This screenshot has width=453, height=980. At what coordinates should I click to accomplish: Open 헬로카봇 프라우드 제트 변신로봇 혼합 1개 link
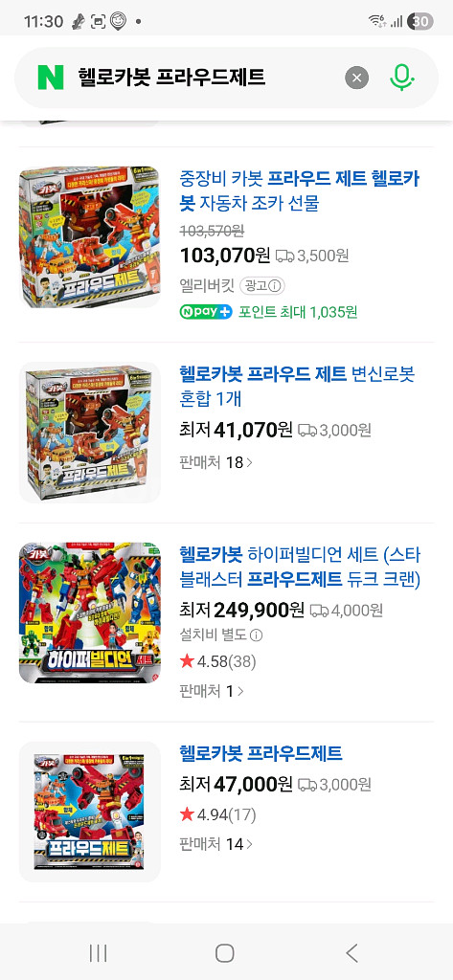pos(297,387)
